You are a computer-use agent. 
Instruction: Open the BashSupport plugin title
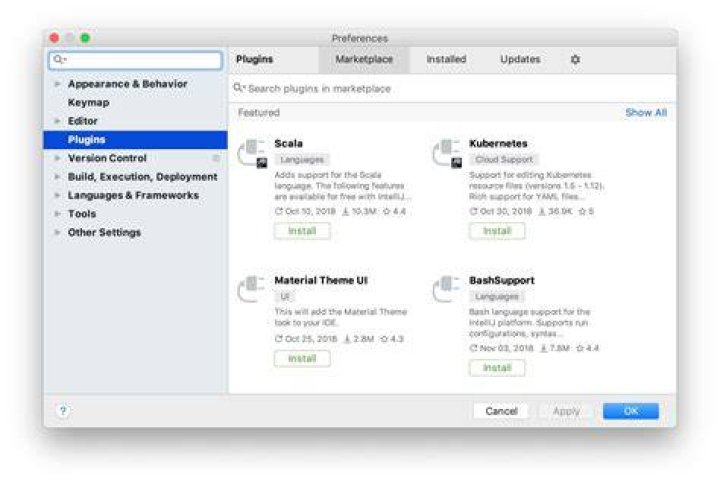pos(501,280)
